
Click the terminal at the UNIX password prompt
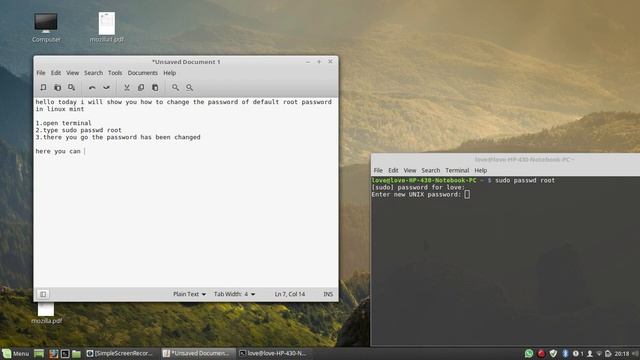[x=467, y=195]
